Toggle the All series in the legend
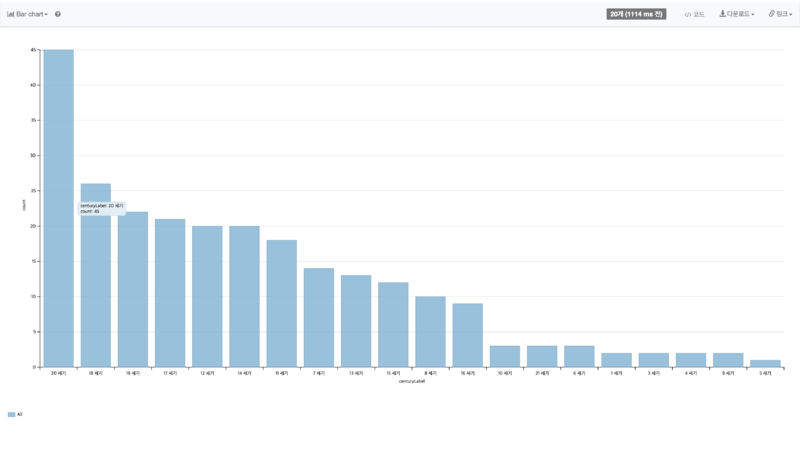This screenshot has height=450, width=800. click(19, 414)
